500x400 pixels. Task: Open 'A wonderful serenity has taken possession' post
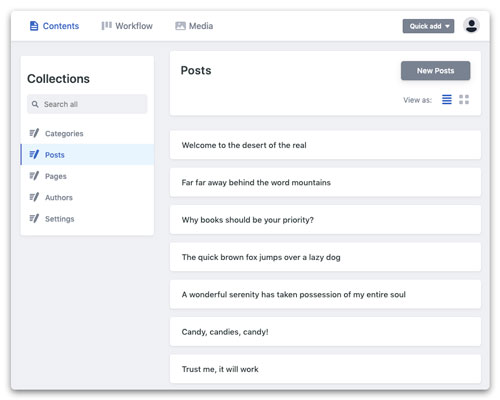pyautogui.click(x=325, y=294)
